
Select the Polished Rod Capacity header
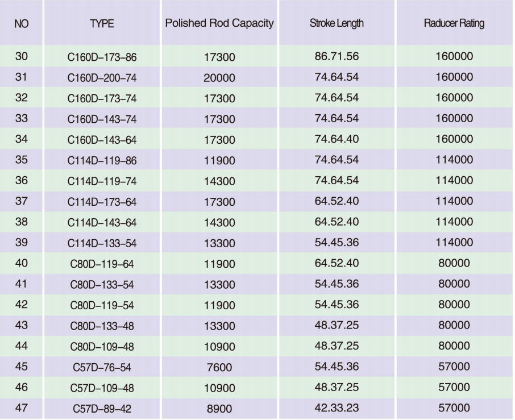tap(219, 24)
